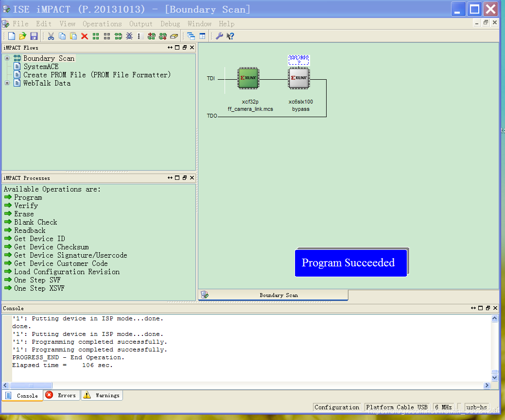Open Preferences with the wrench icon
The height and width of the screenshot is (420, 505).
[219, 36]
